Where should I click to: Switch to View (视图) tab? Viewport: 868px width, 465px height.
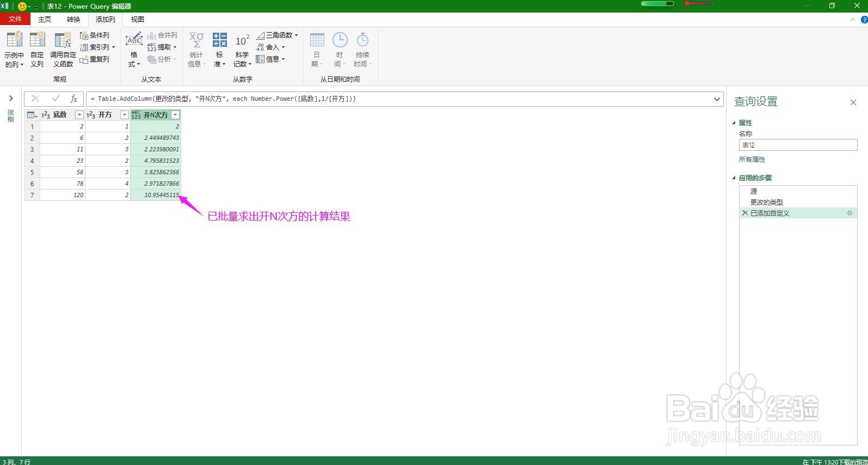(x=138, y=20)
